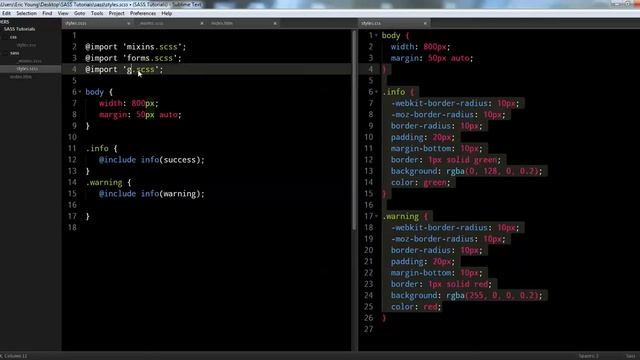This screenshot has height=360, width=640.
Task: Open the Selection menu
Action: click(x=27, y=13)
